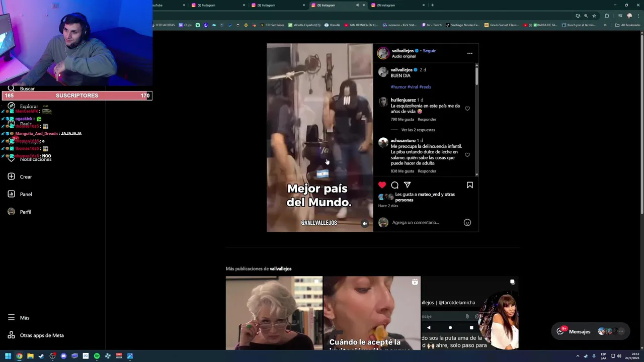Open the #humor hashtag
Screen dimensions: 644x362
pyautogui.click(x=398, y=87)
